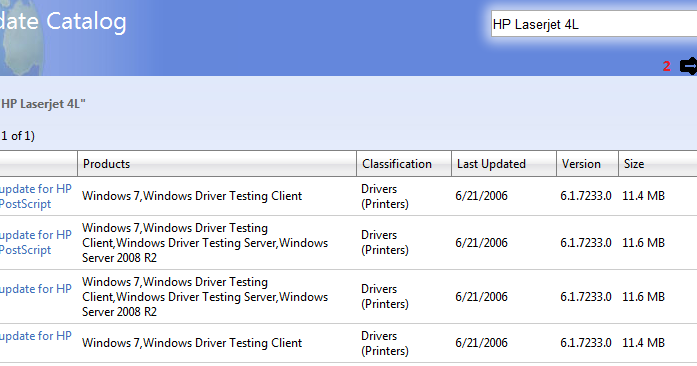This screenshot has height=366, width=697.
Task: Click 11.4 MB size in the PostScript row
Action: 643,196
